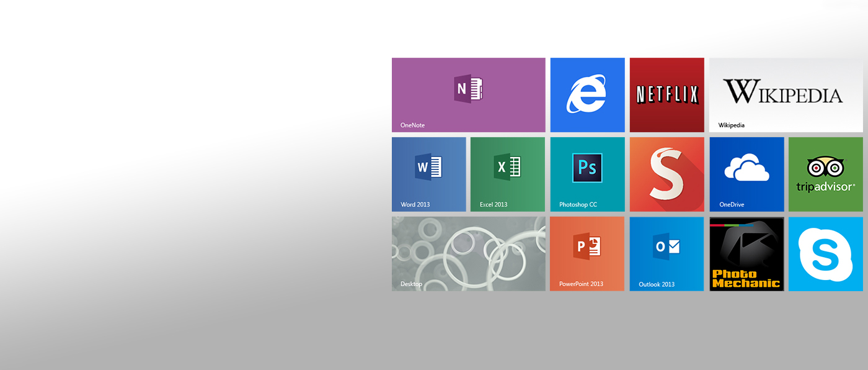Open the Skype tile
The height and width of the screenshot is (370, 868).
(826, 254)
